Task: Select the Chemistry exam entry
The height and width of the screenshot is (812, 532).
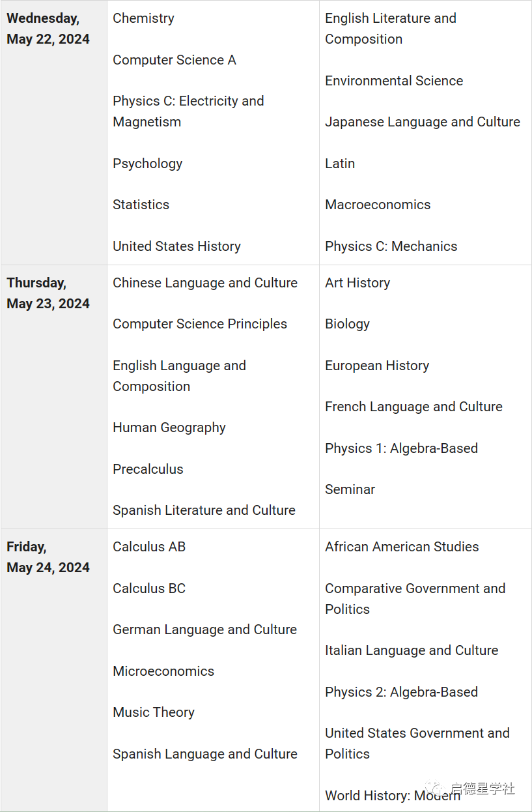Action: click(143, 18)
